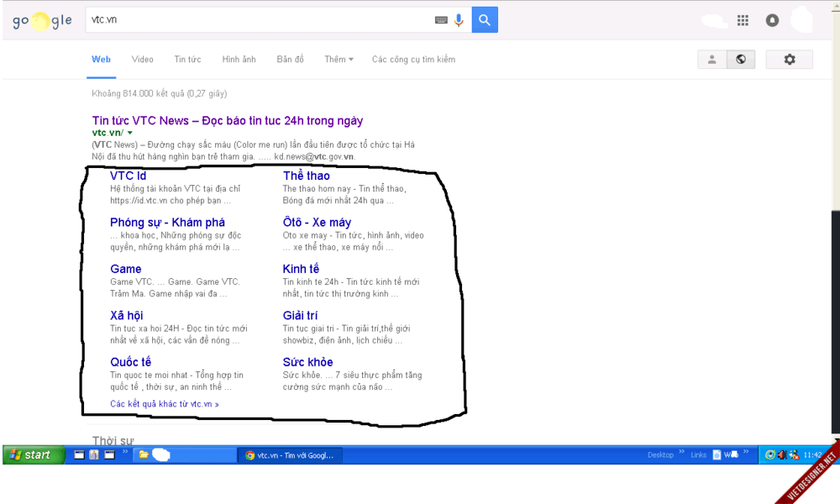
Task: Expand the Desktop toolbar chevron
Action: (681, 452)
